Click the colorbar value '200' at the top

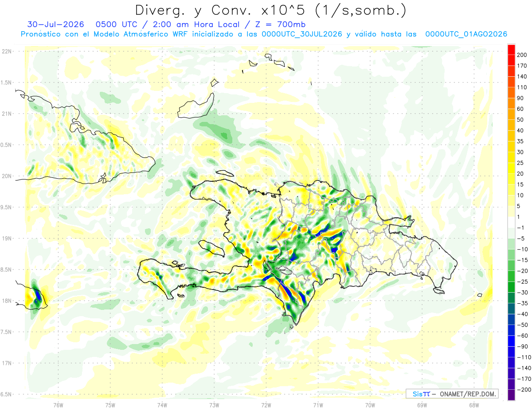(x=522, y=55)
